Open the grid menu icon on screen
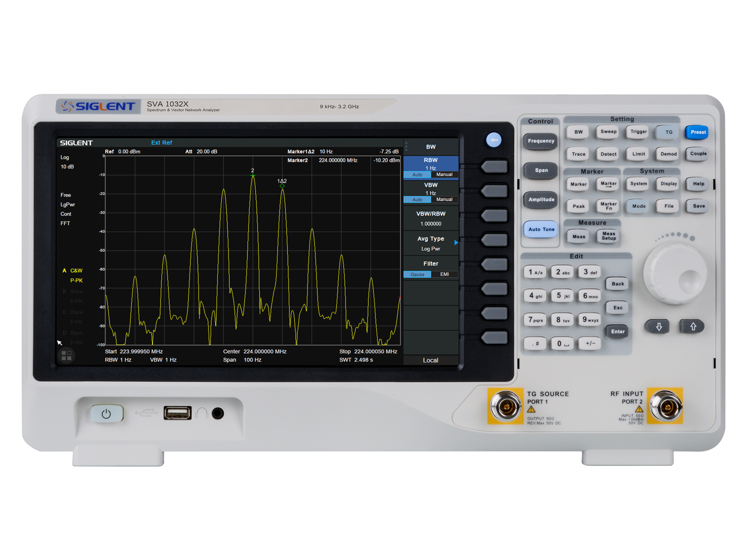This screenshot has width=747, height=560. coord(67,356)
